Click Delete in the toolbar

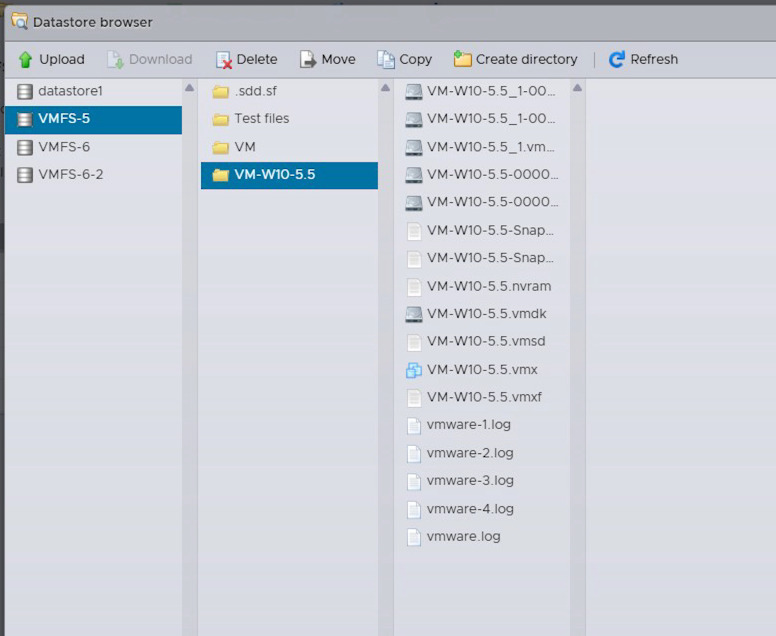click(246, 59)
